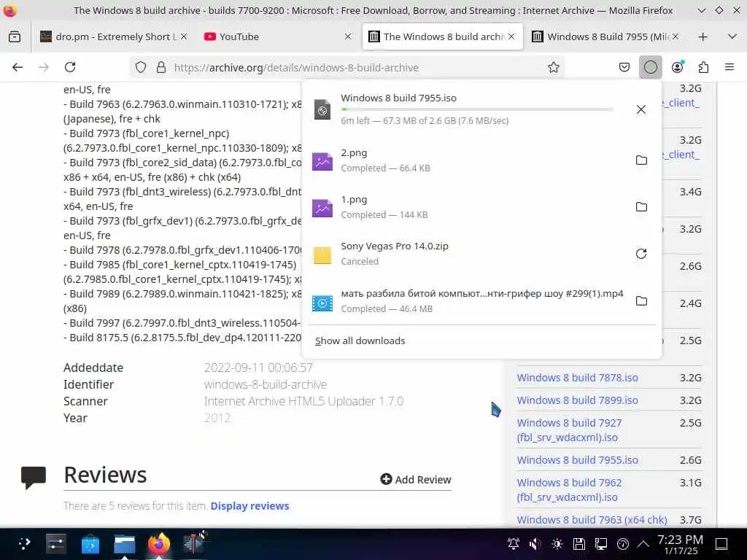Image resolution: width=747 pixels, height=560 pixels.
Task: Open the Firefox account icon
Action: point(677,67)
